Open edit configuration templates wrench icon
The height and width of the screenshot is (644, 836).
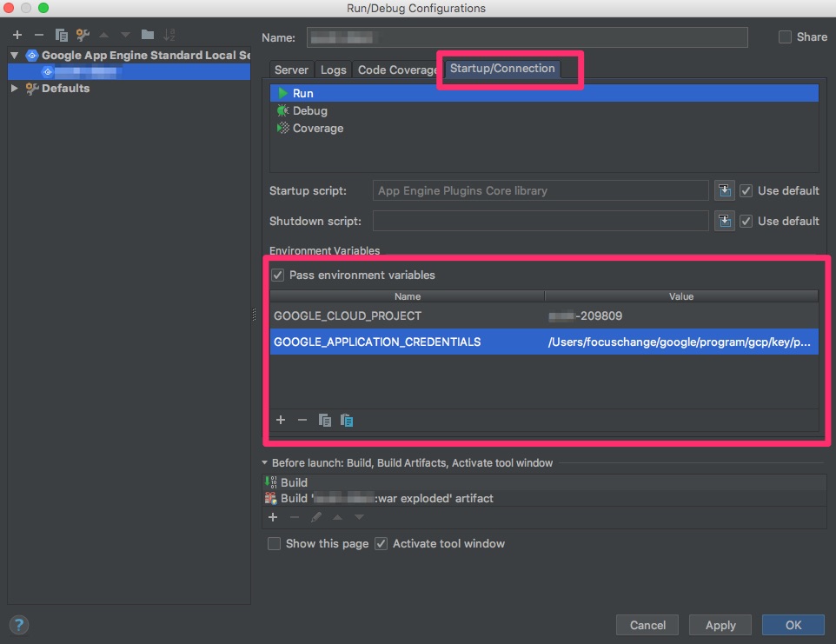[83, 35]
